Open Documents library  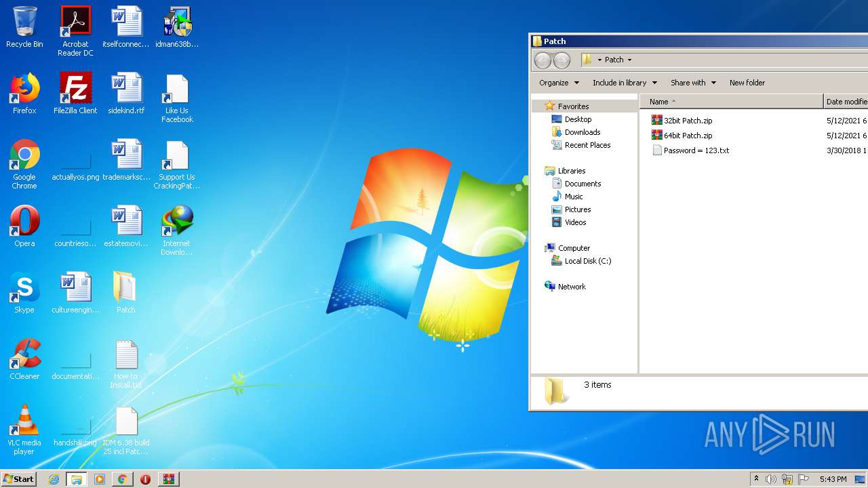[x=576, y=184]
